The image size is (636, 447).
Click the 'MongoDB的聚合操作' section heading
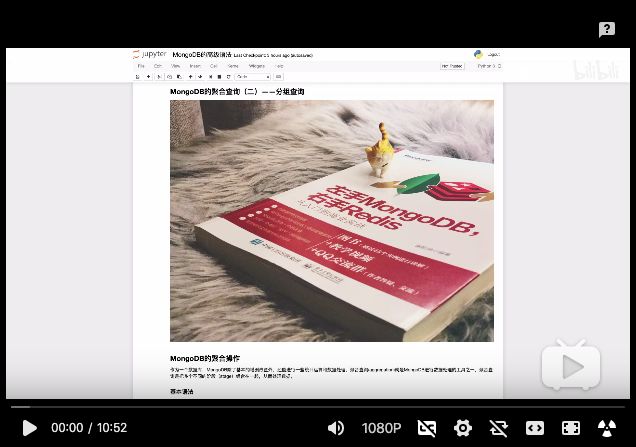[205, 359]
